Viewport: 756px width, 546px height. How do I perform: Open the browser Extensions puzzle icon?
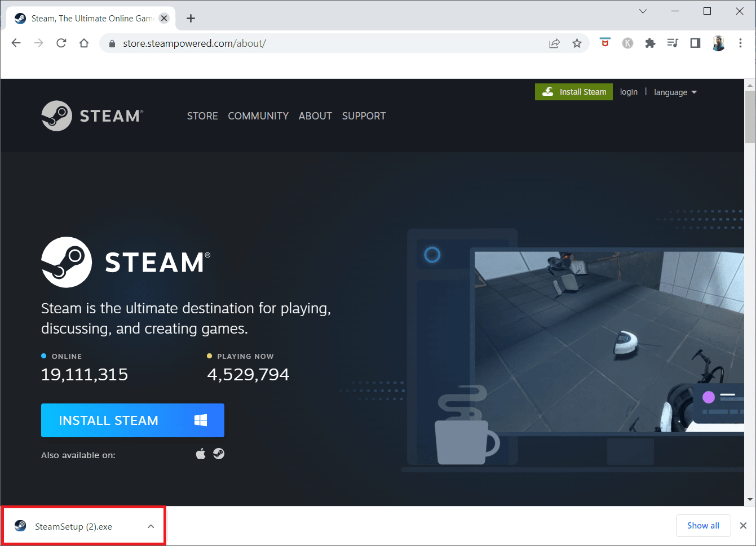pyautogui.click(x=650, y=43)
